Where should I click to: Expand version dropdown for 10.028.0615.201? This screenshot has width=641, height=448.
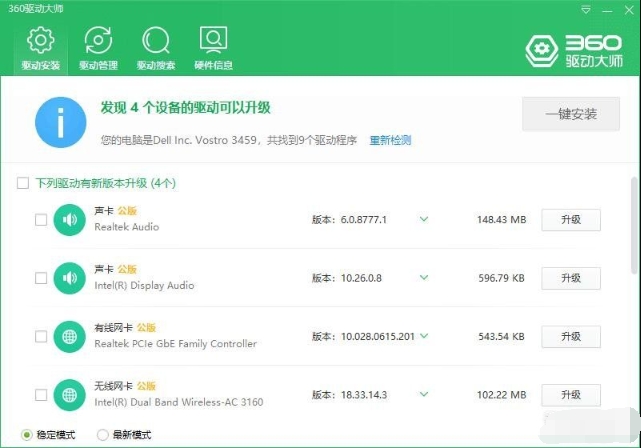(424, 336)
